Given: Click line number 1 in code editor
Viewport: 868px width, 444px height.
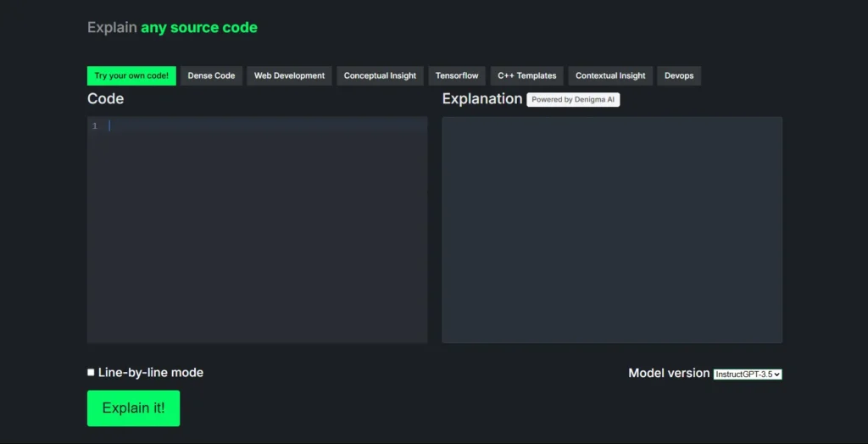Looking at the screenshot, I should click(95, 126).
